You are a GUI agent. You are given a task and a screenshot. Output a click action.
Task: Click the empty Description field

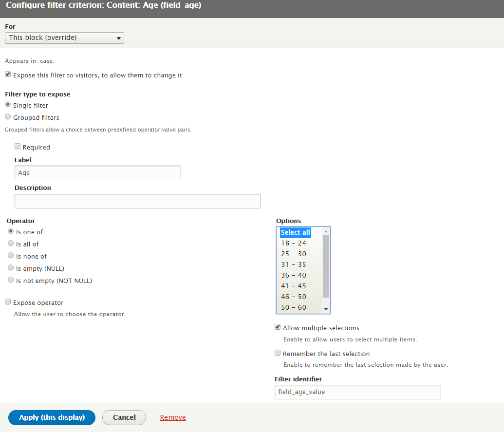click(137, 201)
